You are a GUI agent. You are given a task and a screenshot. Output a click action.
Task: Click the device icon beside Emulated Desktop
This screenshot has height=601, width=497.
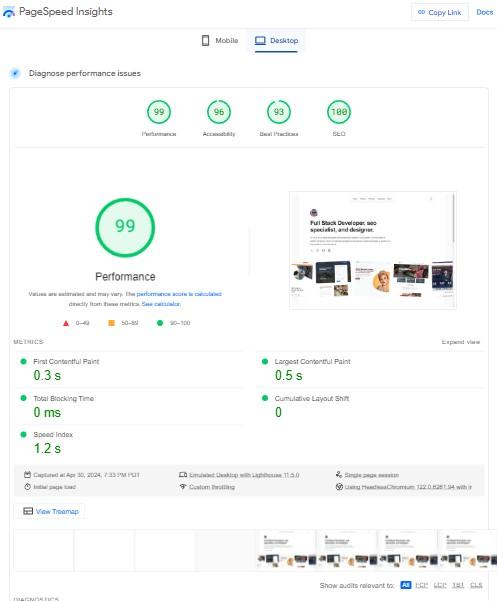click(183, 475)
